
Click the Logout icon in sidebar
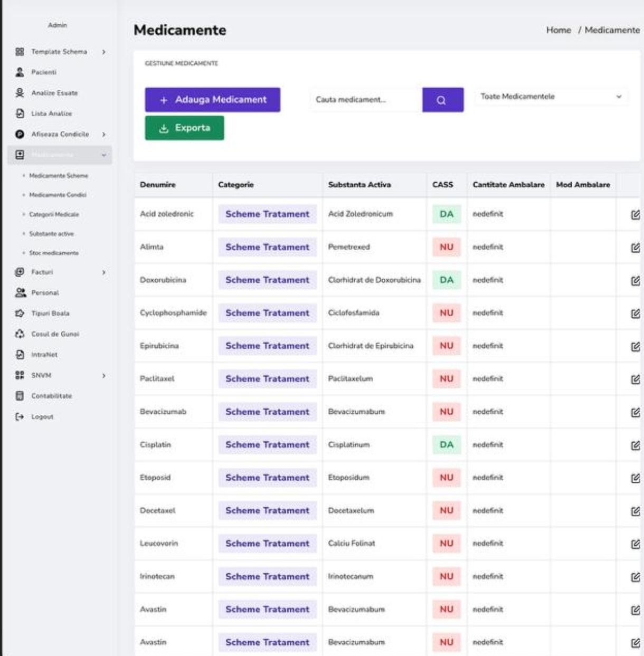(20, 417)
